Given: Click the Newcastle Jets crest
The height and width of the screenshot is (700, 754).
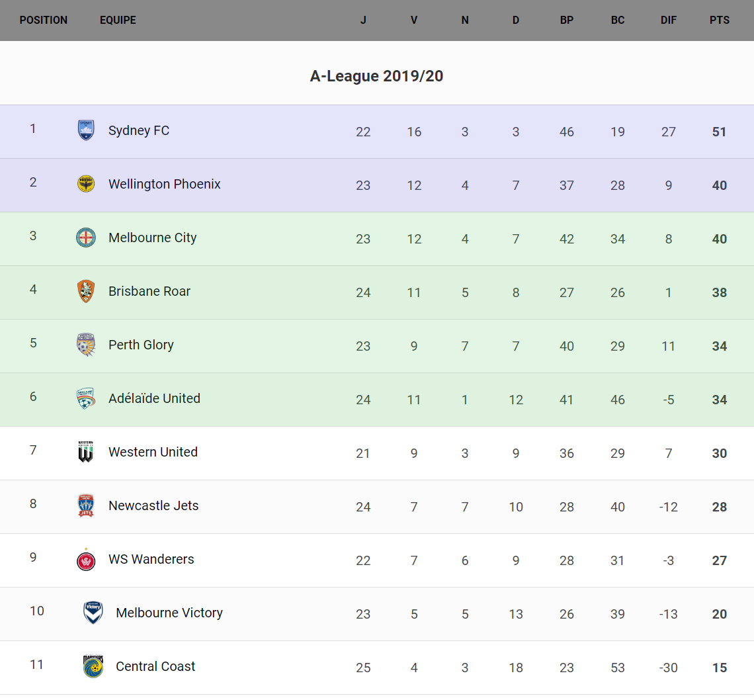Looking at the screenshot, I should (x=86, y=505).
